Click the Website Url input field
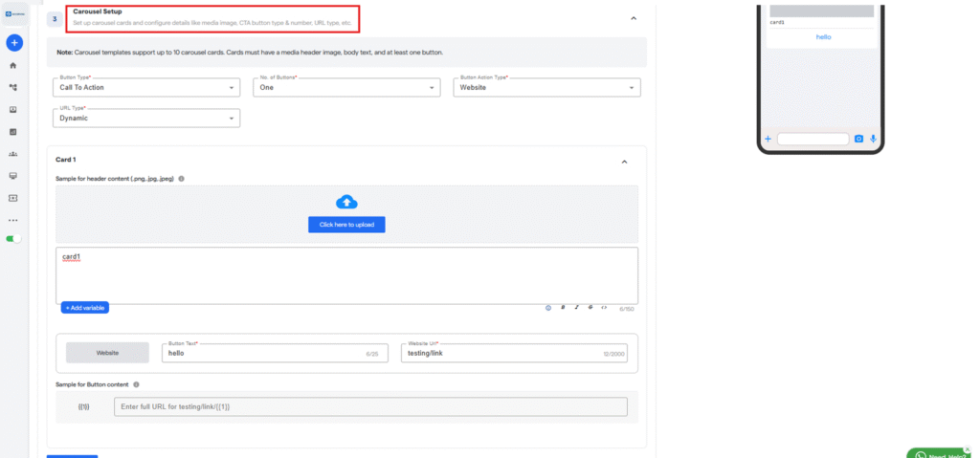 (507, 353)
